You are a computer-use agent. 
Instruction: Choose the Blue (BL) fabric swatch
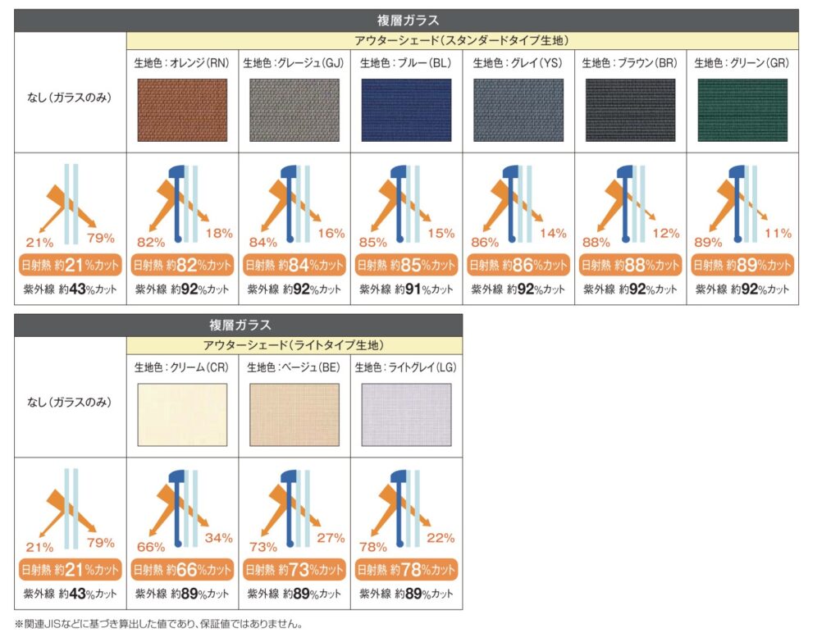(x=406, y=111)
